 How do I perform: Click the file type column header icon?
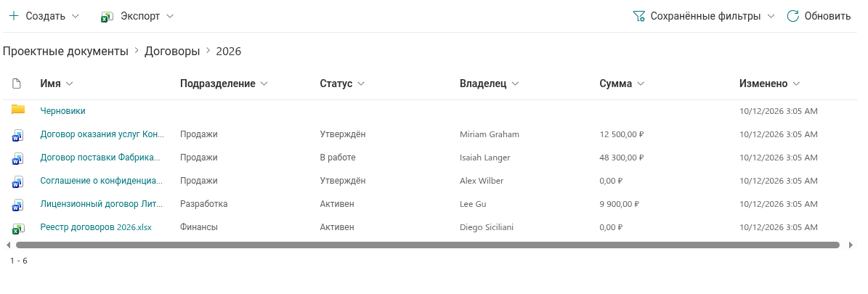click(17, 83)
